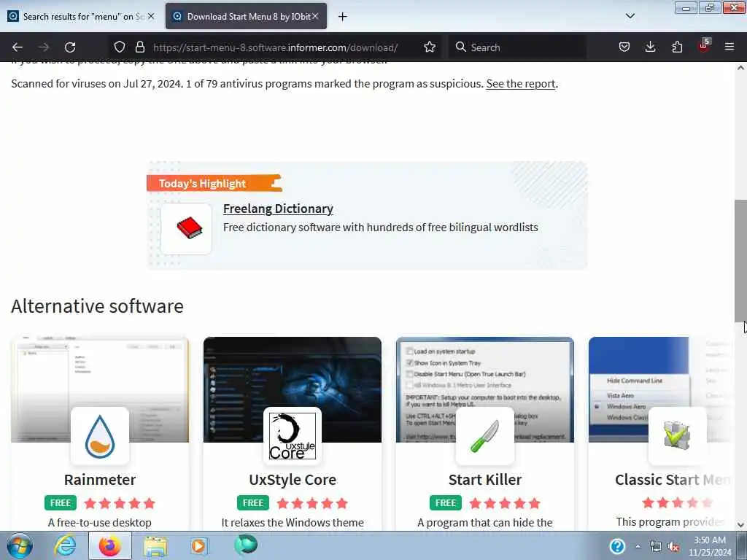
Task: Click the UxStyle Core star rating
Action: point(312,503)
